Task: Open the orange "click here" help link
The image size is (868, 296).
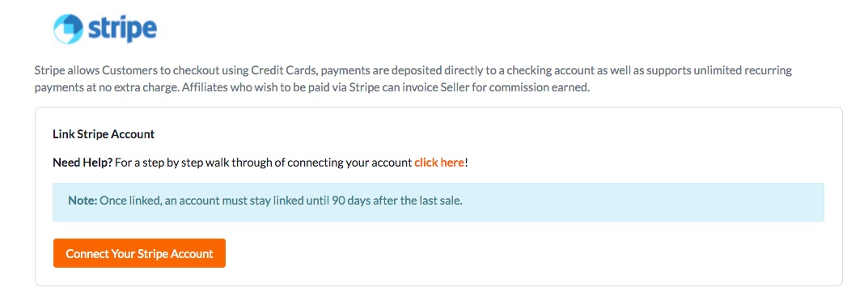Action: (x=439, y=163)
